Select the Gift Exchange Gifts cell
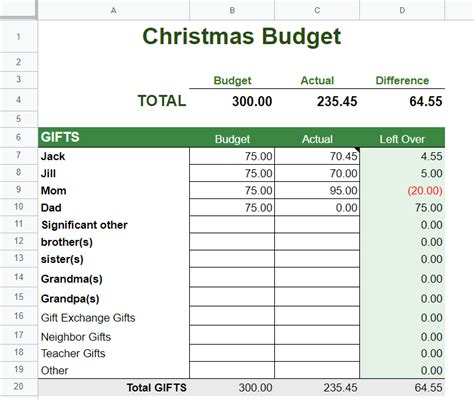Image resolution: width=474 pixels, height=400 pixels. click(x=114, y=316)
